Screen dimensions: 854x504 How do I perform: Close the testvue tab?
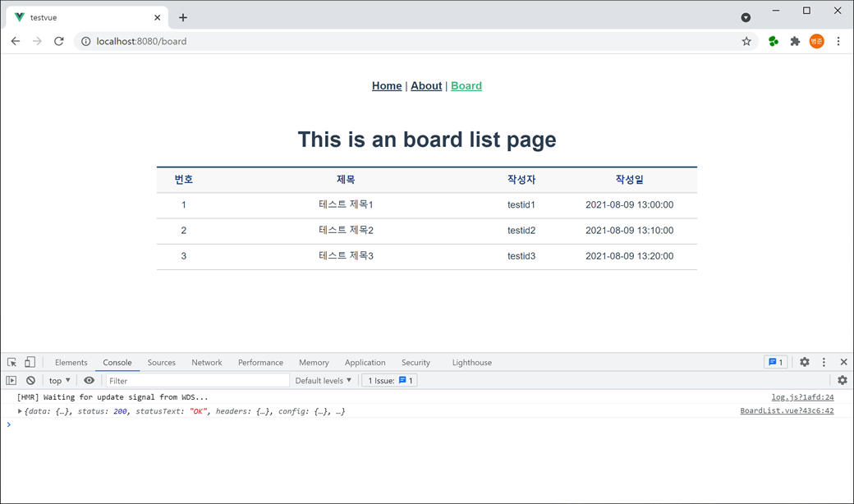(158, 17)
